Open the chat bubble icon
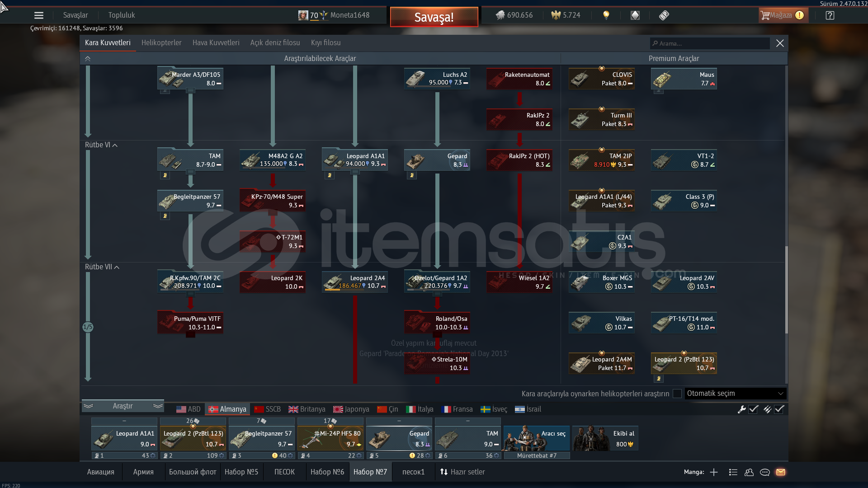This screenshot has width=868, height=488. (765, 472)
